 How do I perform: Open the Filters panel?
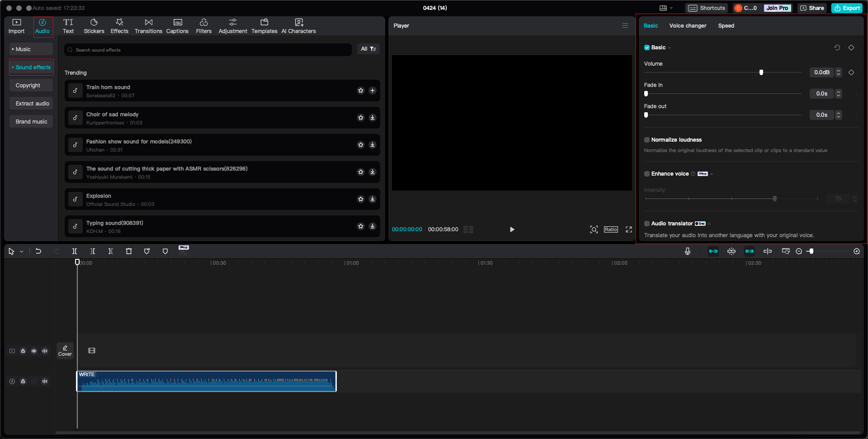[203, 26]
